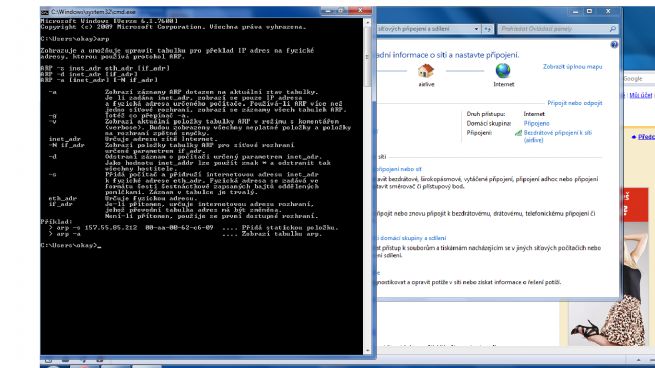This screenshot has height=368, width=655.
Task: Click the cmd window scrollbar up arrow
Action: pyautogui.click(x=368, y=22)
